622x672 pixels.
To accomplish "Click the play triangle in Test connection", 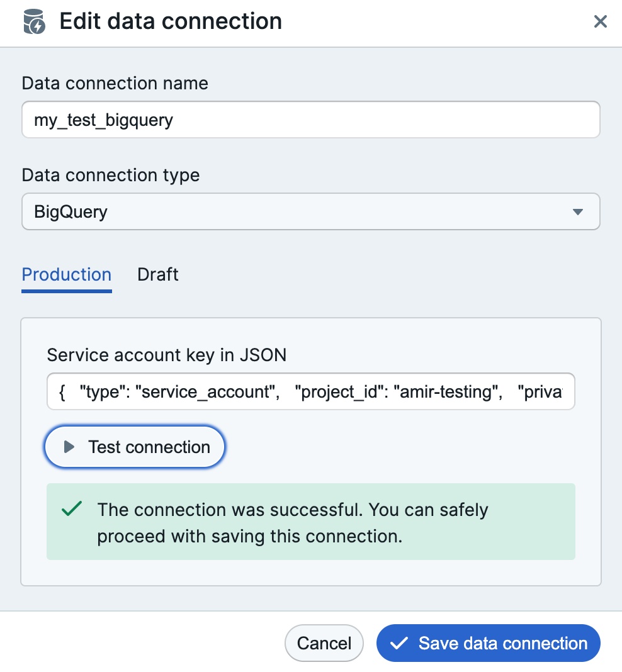I will [69, 447].
